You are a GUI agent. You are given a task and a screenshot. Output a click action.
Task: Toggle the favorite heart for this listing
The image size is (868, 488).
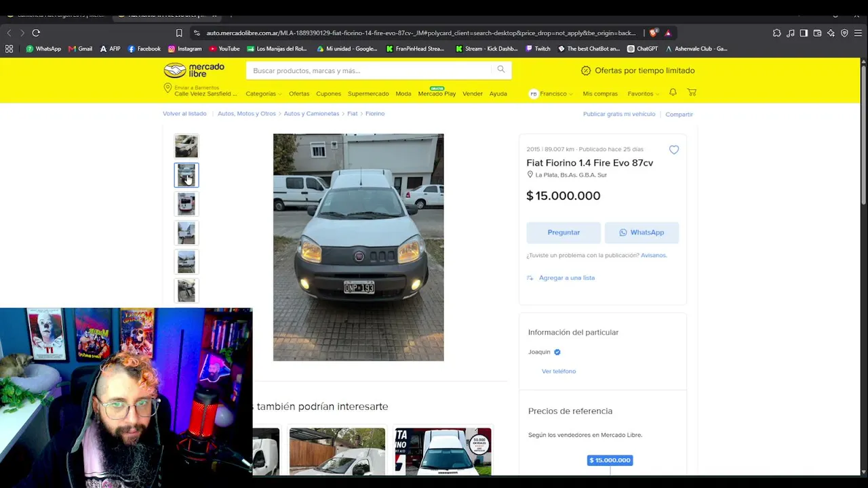(674, 150)
